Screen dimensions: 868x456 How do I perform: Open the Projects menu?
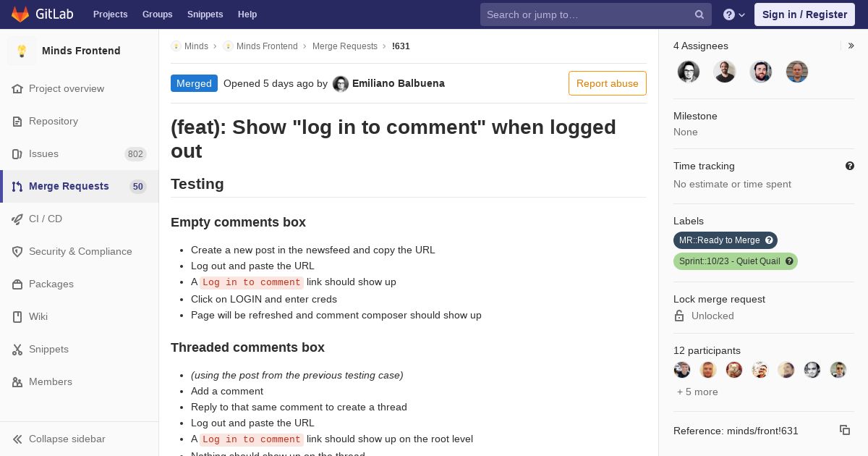coord(110,14)
